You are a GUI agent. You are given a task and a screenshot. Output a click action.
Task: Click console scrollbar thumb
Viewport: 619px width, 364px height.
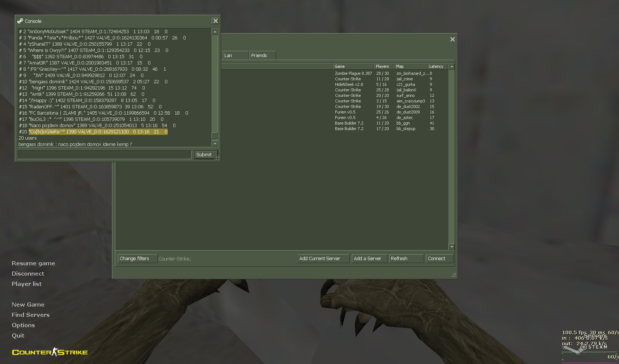point(215,135)
